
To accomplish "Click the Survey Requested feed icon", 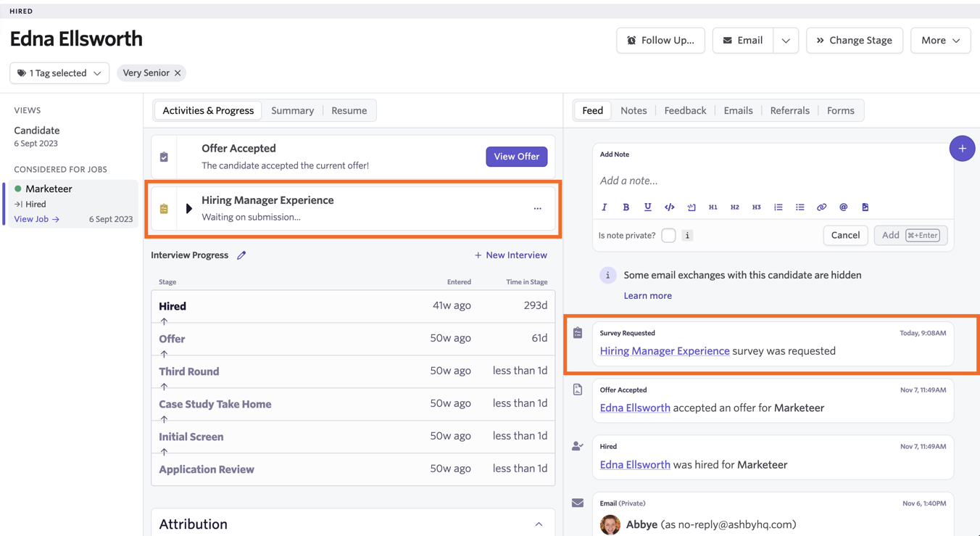I will [x=578, y=333].
